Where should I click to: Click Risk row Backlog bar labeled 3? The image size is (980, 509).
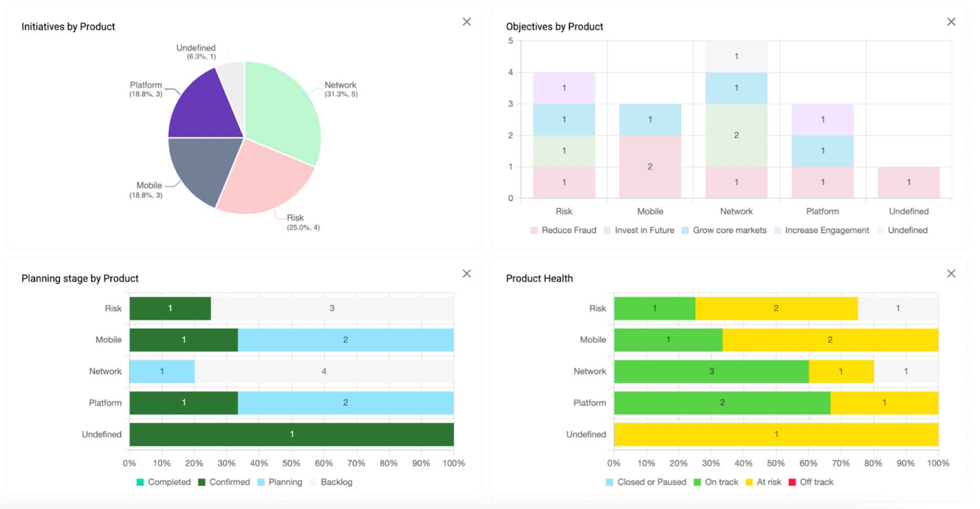pyautogui.click(x=332, y=309)
